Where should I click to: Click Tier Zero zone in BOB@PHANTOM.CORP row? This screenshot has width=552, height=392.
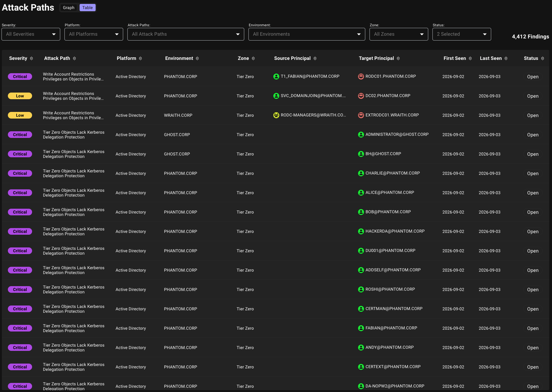tap(245, 212)
